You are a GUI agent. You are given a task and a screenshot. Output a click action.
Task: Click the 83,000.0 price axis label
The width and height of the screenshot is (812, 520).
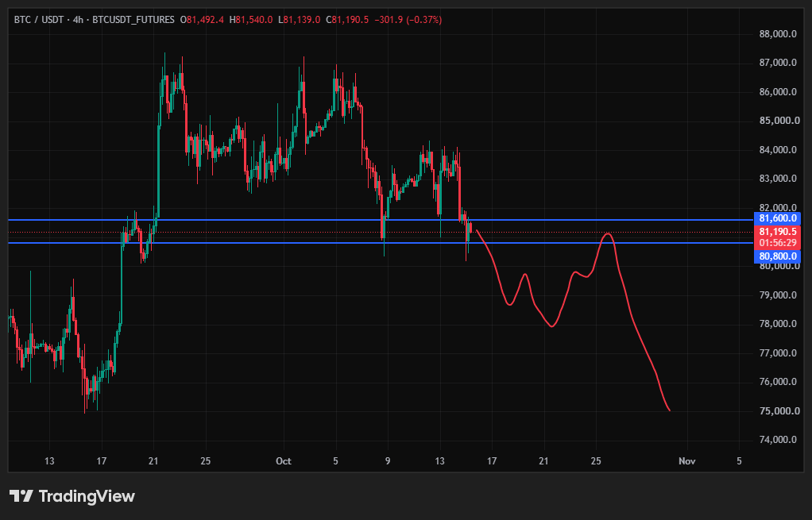[778, 179]
